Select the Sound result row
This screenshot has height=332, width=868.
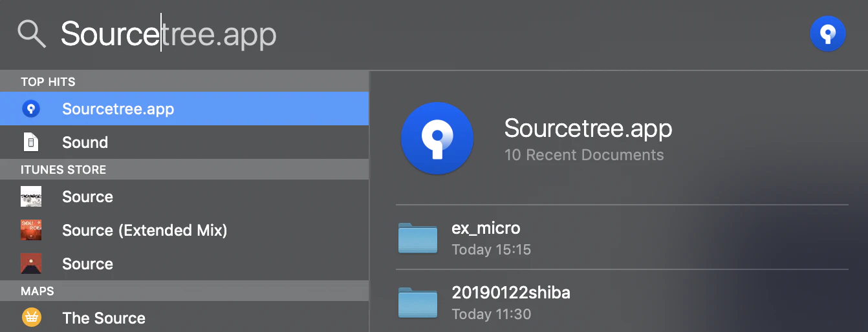(x=184, y=142)
